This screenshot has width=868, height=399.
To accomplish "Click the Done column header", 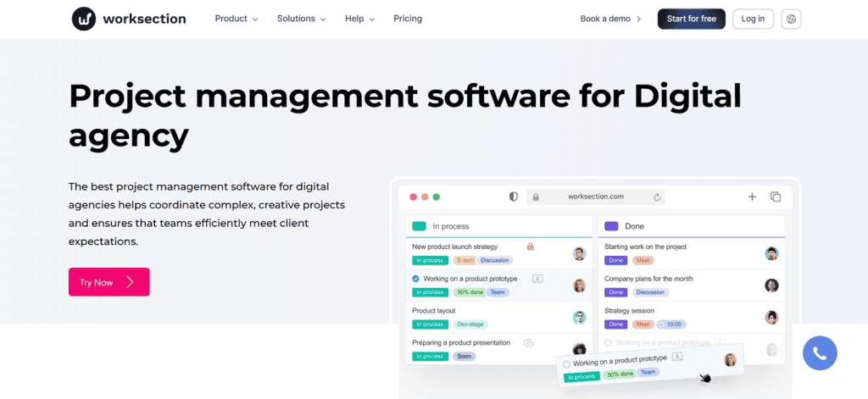I will (692, 226).
